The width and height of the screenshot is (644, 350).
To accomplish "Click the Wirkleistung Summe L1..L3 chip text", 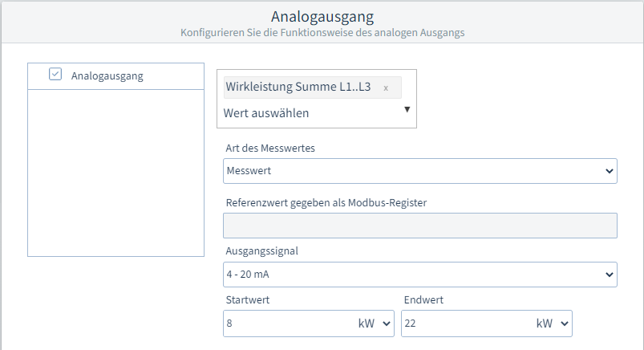I will tap(298, 87).
